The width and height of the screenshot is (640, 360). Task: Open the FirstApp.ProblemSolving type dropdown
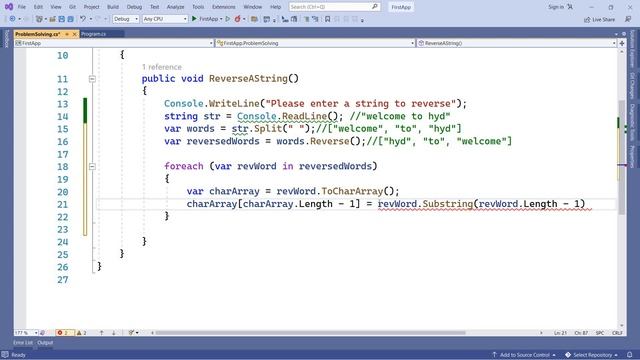(x=315, y=43)
